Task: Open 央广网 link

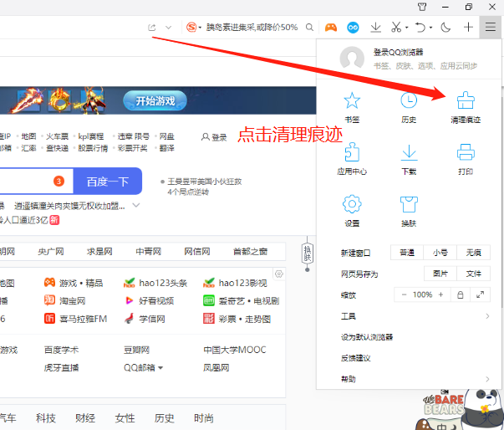Action: tap(51, 251)
